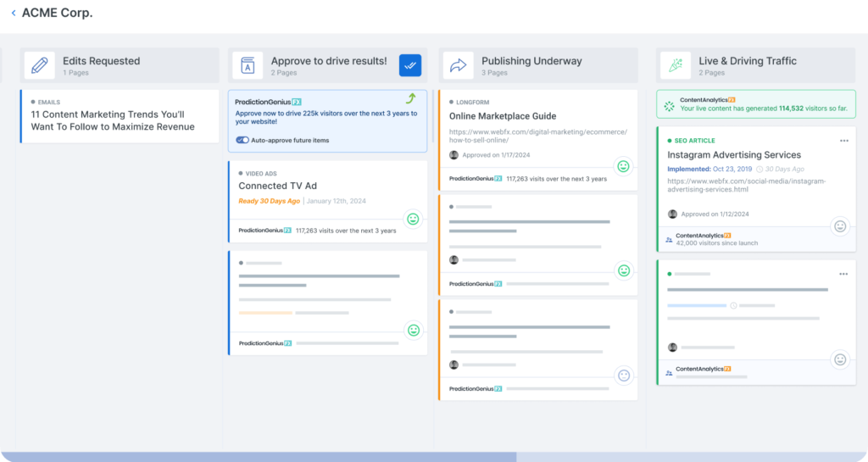
Task: Click the Approve to drive results column icon
Action: [248, 65]
